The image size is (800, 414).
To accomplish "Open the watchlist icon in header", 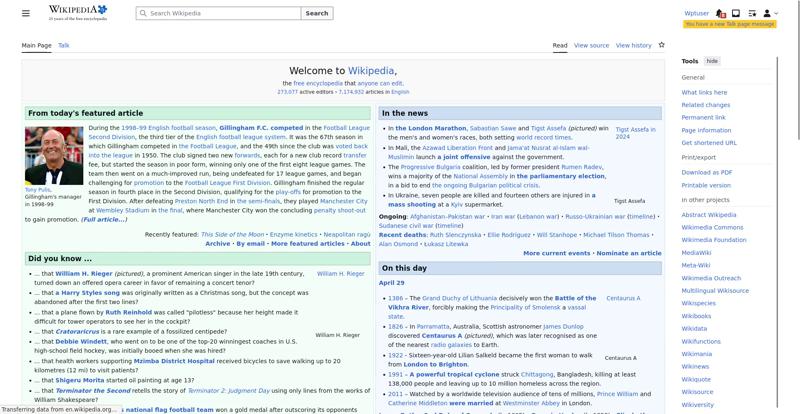I will (752, 14).
